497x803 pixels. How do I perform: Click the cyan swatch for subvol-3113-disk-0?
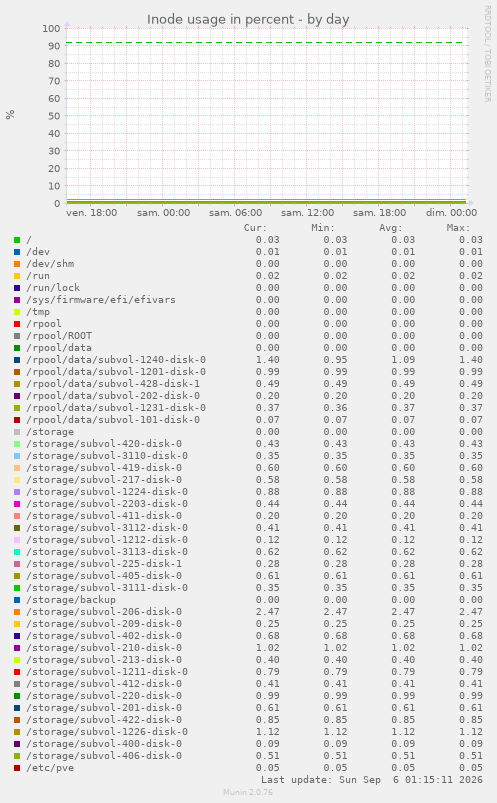[x=17, y=552]
